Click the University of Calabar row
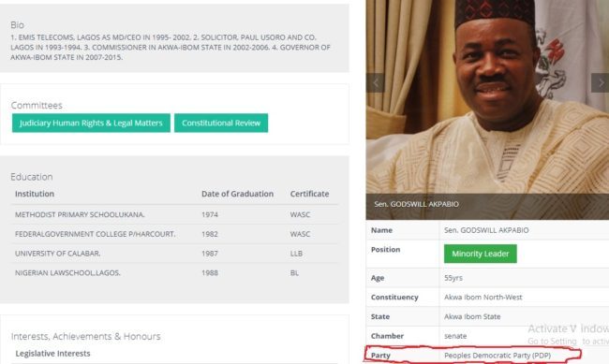This screenshot has height=364, width=609. [x=175, y=254]
